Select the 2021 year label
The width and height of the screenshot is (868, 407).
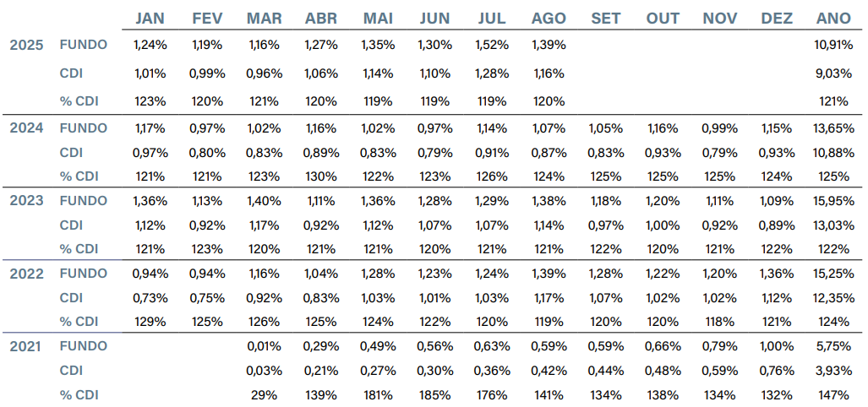26,346
